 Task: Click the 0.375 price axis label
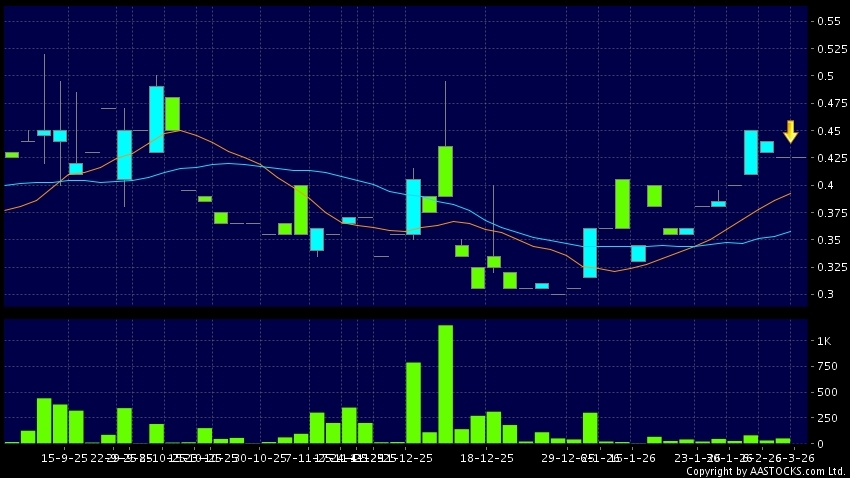pos(829,212)
